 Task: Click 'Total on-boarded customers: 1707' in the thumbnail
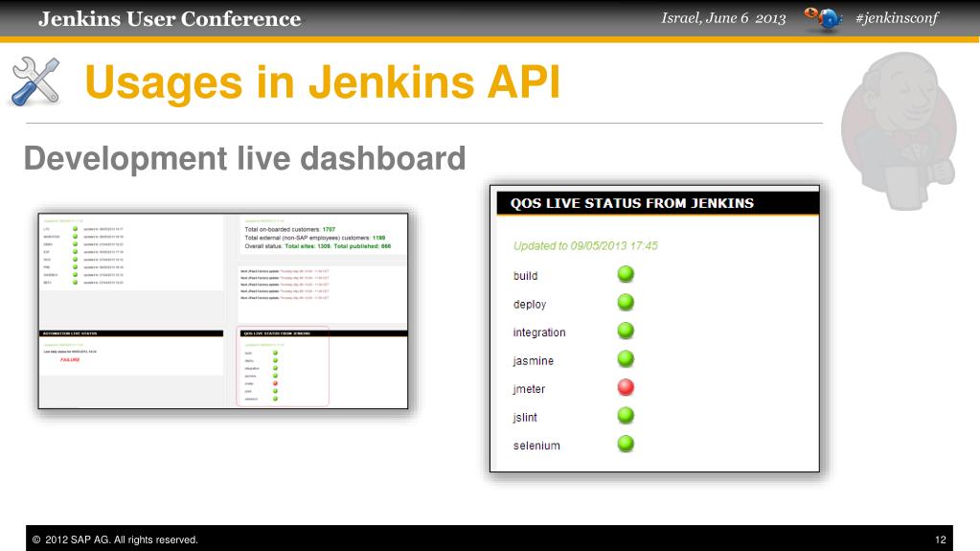tap(290, 230)
